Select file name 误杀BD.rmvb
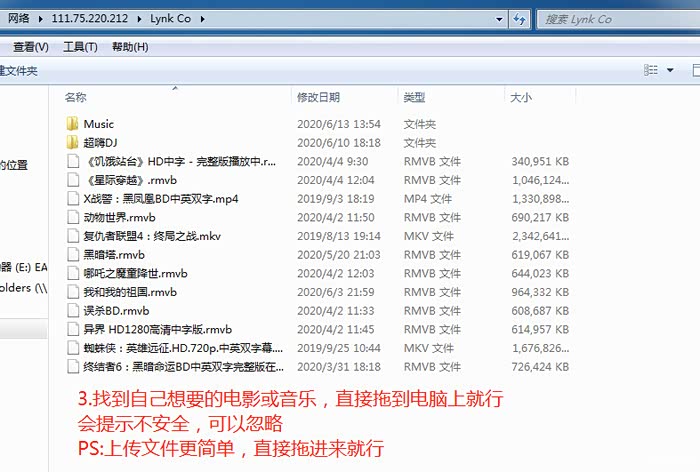The height and width of the screenshot is (472, 700). pyautogui.click(x=117, y=311)
